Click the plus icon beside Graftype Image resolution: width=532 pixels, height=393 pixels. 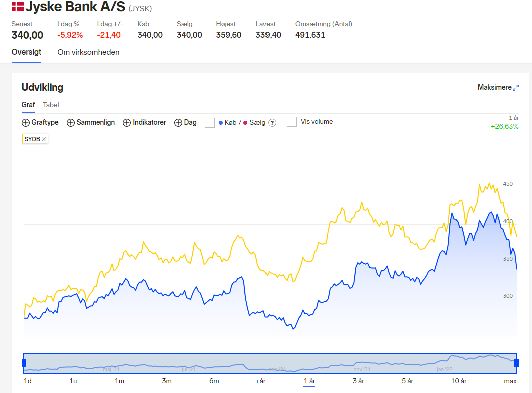click(x=26, y=123)
